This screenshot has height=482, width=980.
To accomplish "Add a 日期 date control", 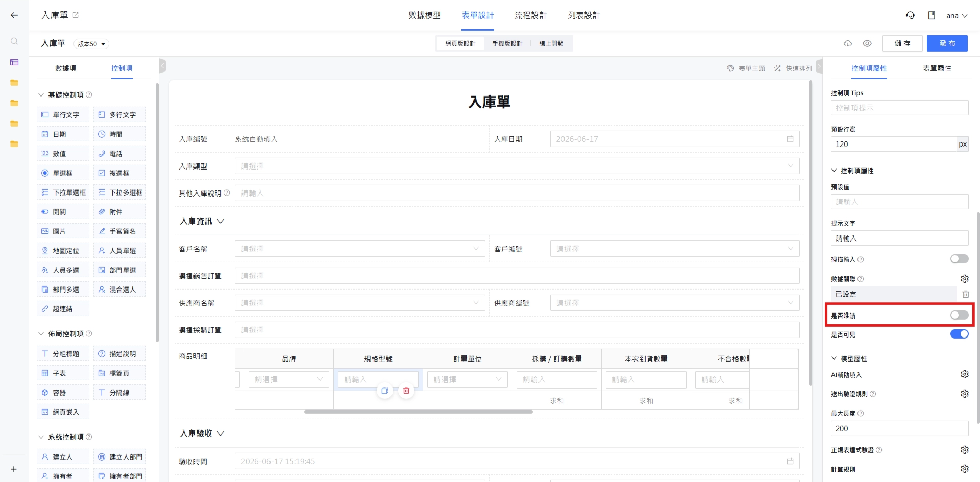I will point(63,134).
